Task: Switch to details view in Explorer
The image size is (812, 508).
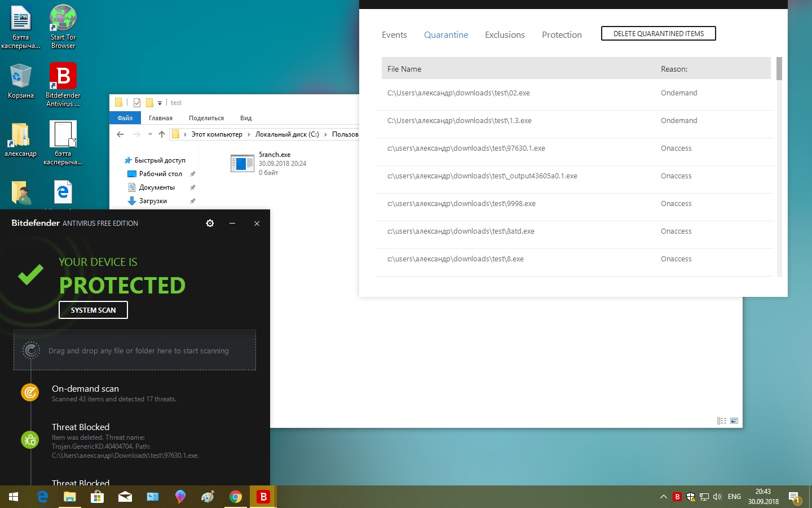Action: tap(722, 421)
